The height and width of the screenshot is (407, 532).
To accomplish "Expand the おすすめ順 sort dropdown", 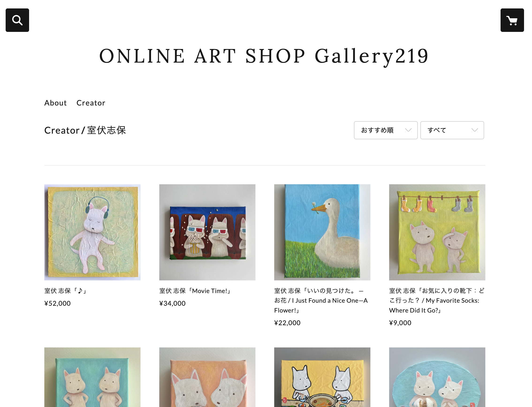I will pos(385,130).
